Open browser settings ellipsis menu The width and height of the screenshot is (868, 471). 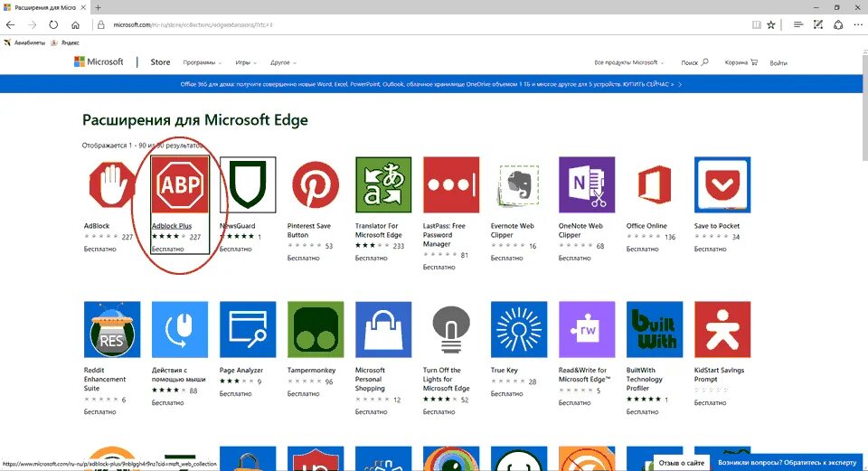click(858, 25)
